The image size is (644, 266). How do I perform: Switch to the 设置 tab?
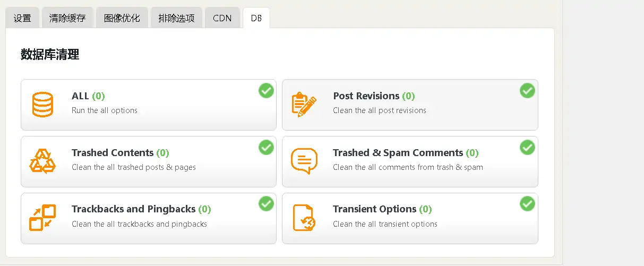[22, 18]
